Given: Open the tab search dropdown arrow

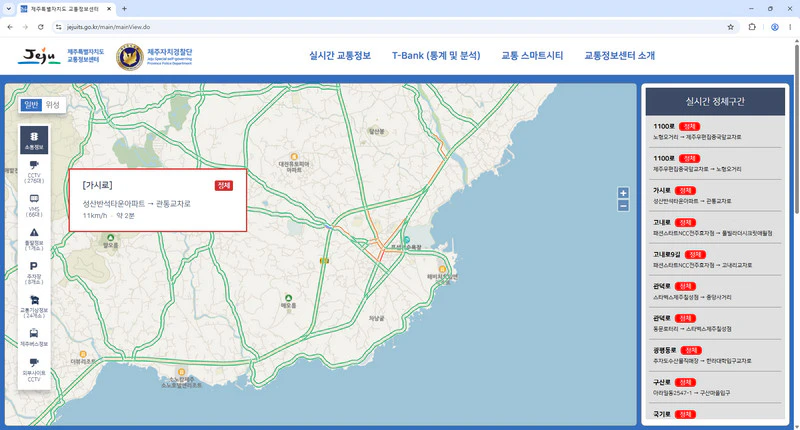Looking at the screenshot, I should pos(9,9).
